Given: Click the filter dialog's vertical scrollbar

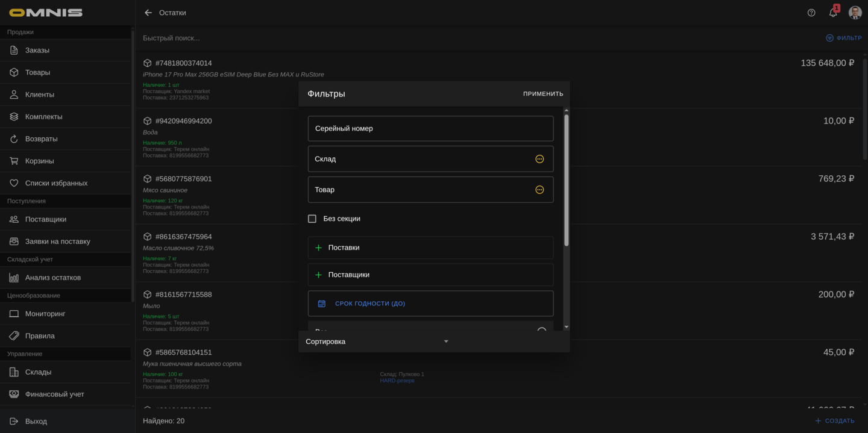Looking at the screenshot, I should (566, 181).
